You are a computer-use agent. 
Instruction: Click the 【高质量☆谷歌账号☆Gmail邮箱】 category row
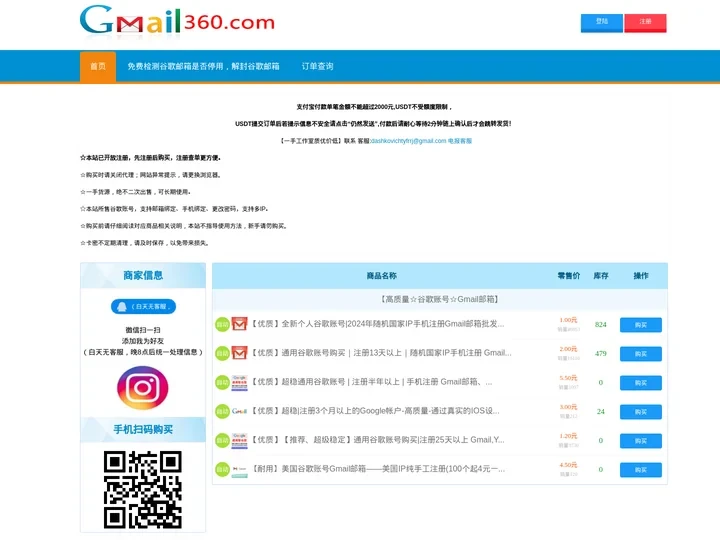pos(439,299)
